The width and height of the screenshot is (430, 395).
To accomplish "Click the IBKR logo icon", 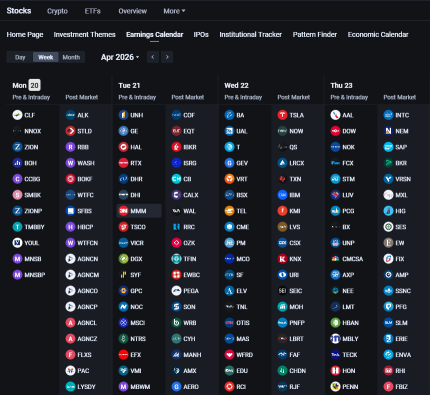I will (x=176, y=147).
